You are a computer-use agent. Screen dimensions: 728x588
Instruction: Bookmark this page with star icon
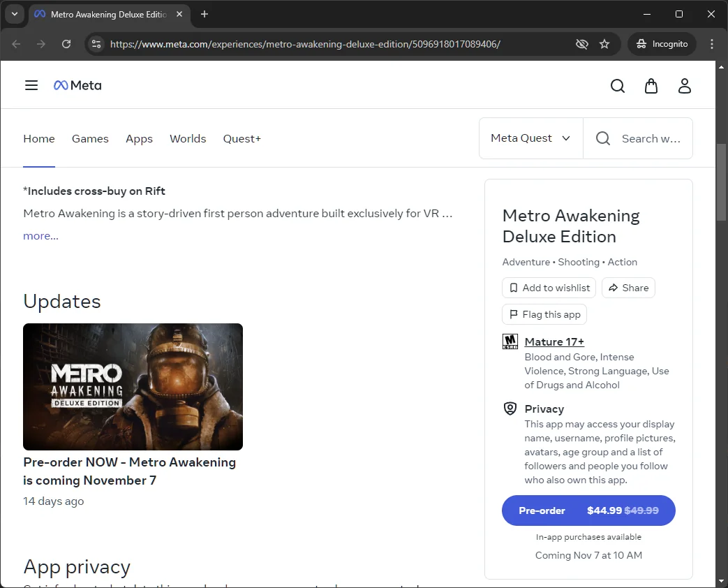[604, 44]
